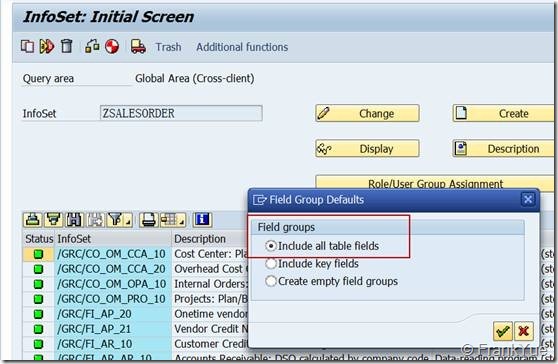
Task: Click the Find next icon
Action: [95, 220]
